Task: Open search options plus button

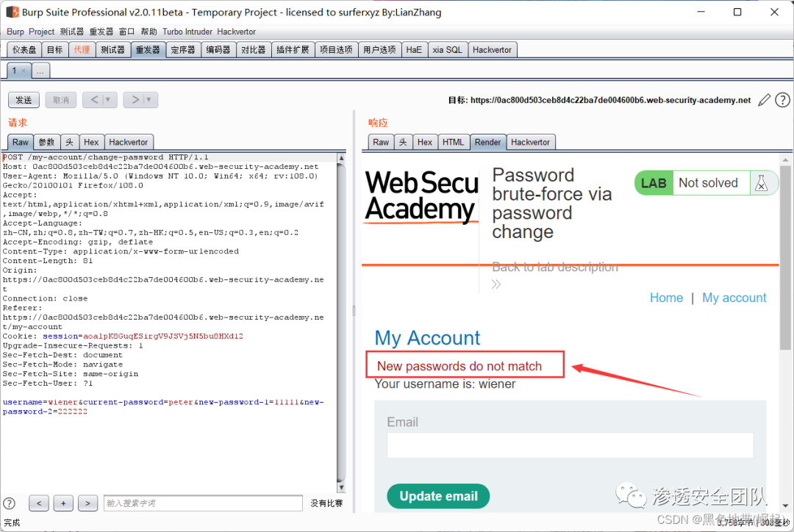Action: [x=63, y=503]
